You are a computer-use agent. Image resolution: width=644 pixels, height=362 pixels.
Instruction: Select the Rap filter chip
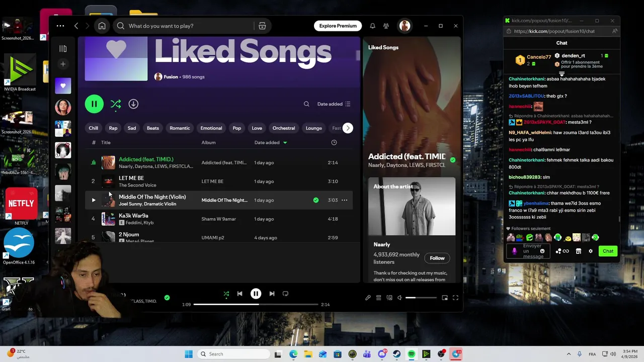tap(113, 128)
